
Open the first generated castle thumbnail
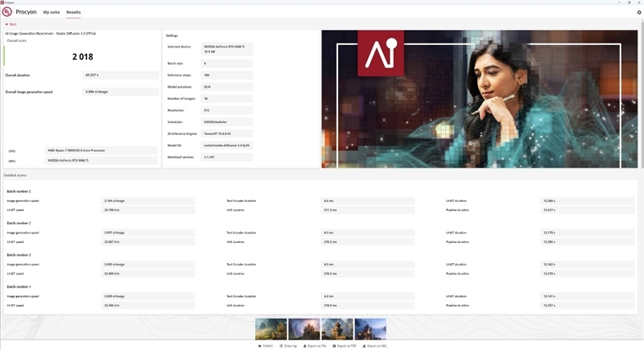(x=270, y=328)
